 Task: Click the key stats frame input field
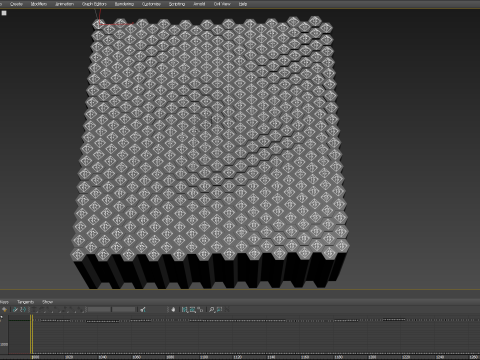click(99, 310)
